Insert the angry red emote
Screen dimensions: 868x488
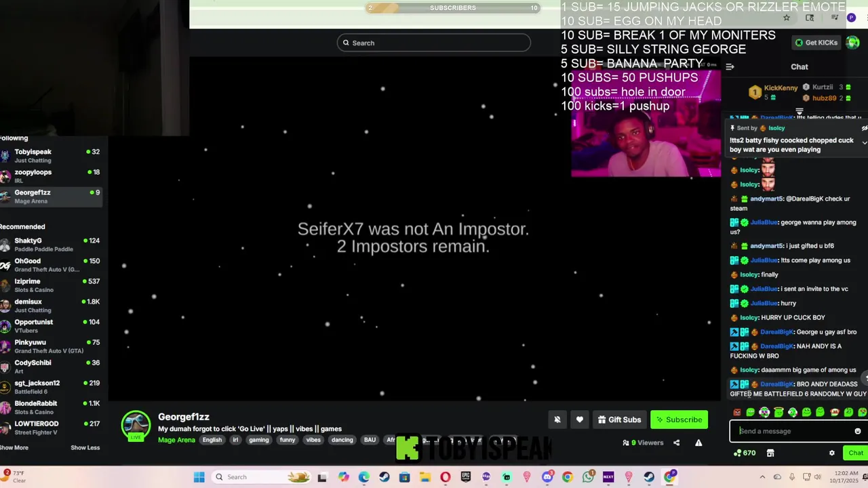[x=737, y=412]
